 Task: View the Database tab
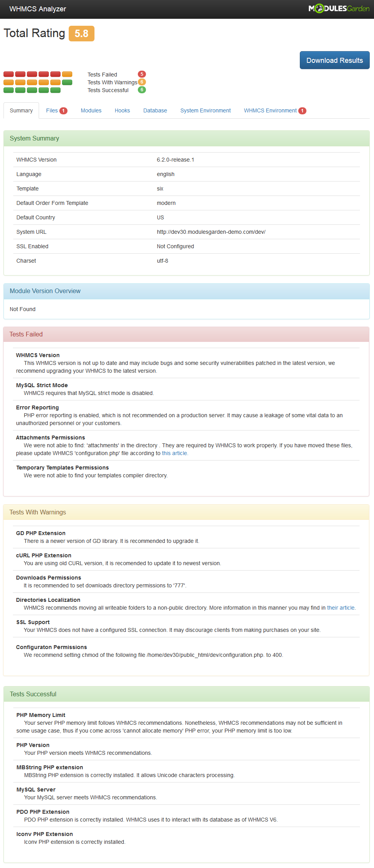[155, 110]
